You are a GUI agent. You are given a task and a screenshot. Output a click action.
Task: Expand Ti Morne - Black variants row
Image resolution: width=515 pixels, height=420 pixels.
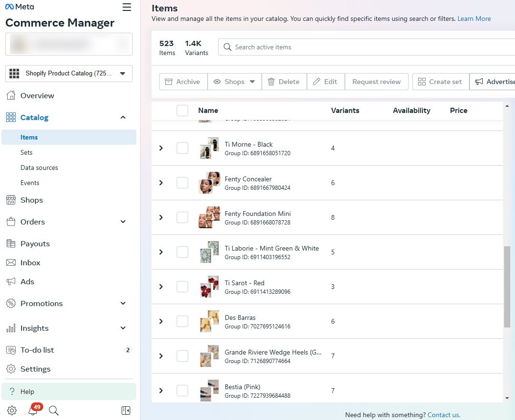pos(161,148)
